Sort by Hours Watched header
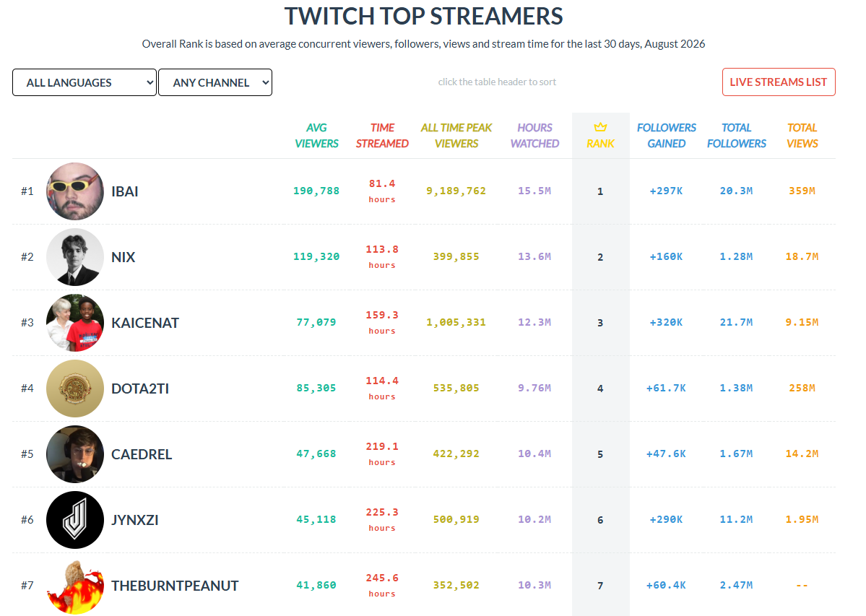 (x=534, y=135)
